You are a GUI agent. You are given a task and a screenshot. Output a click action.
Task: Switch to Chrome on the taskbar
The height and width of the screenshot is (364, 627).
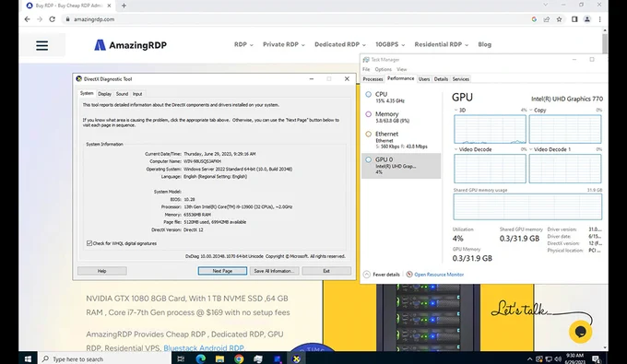pos(239,358)
